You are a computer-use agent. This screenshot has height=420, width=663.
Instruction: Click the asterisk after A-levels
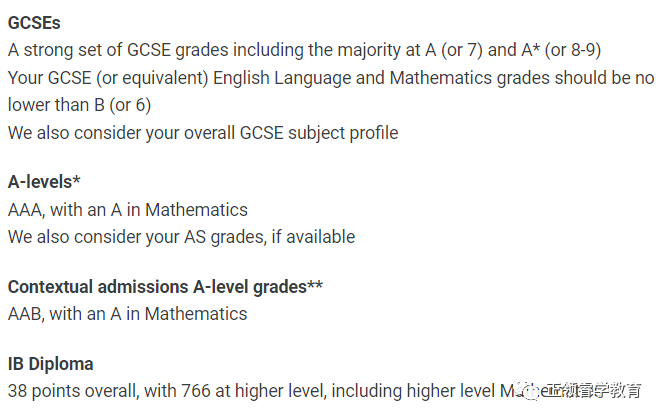(76, 179)
